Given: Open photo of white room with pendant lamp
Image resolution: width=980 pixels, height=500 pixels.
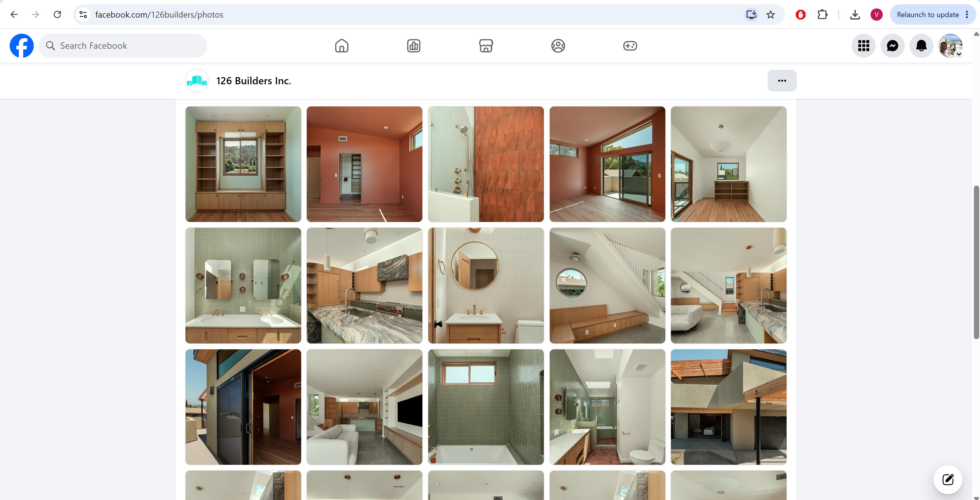Looking at the screenshot, I should (729, 164).
